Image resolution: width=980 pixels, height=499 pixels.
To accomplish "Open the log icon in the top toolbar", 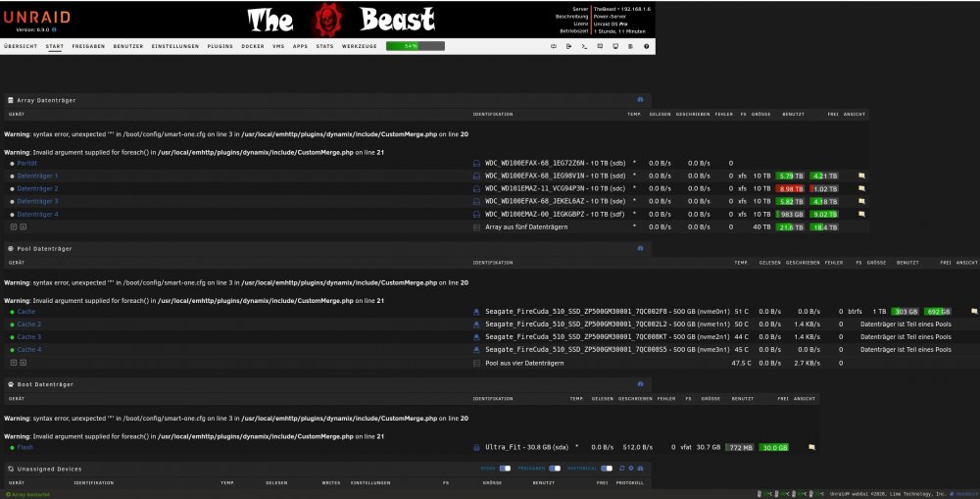I will pos(630,46).
